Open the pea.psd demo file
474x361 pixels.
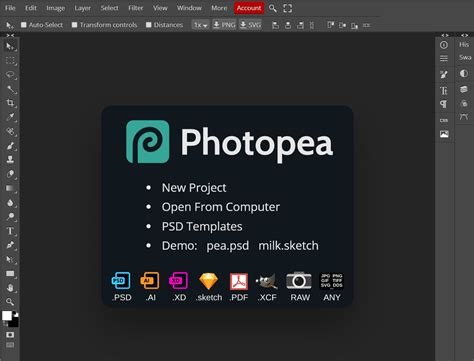[228, 246]
